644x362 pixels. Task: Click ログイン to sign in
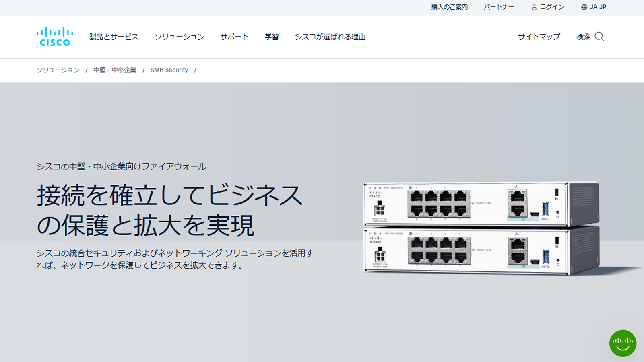click(x=552, y=7)
